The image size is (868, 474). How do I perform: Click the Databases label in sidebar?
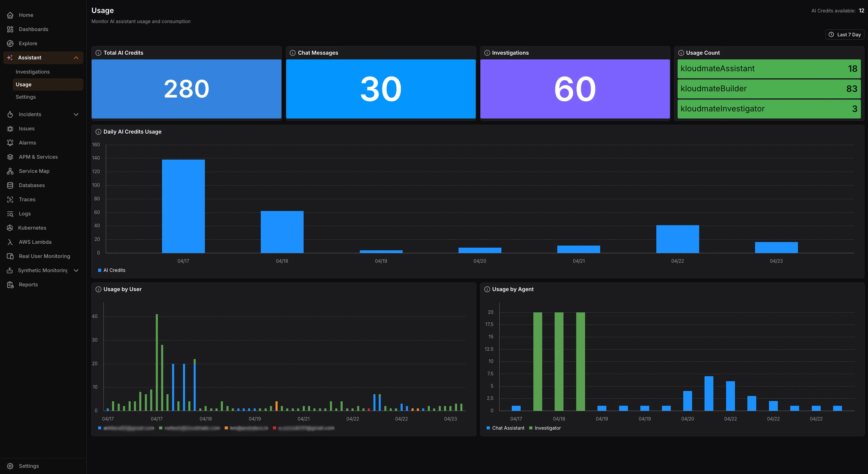(x=32, y=185)
